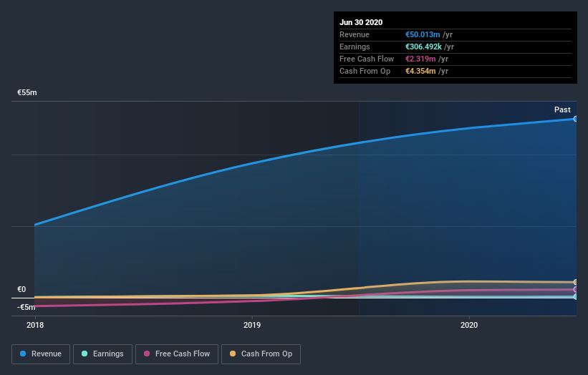Click the 2020 x-axis label
Image resolution: width=588 pixels, height=375 pixels.
[x=469, y=325]
